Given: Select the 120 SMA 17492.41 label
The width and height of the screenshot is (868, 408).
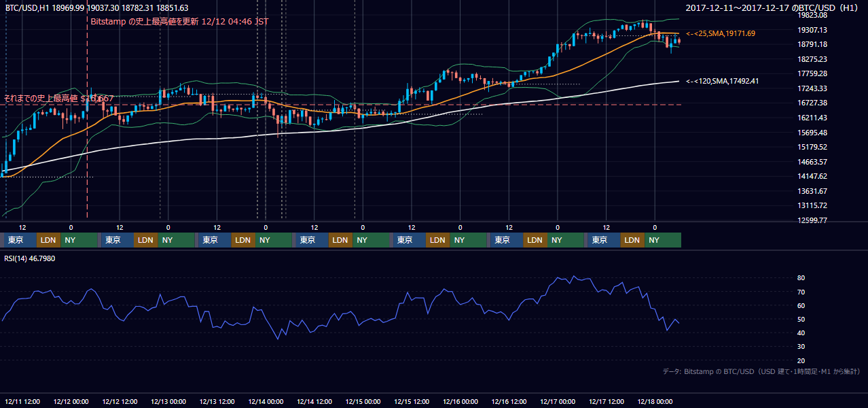Looking at the screenshot, I should click(723, 82).
